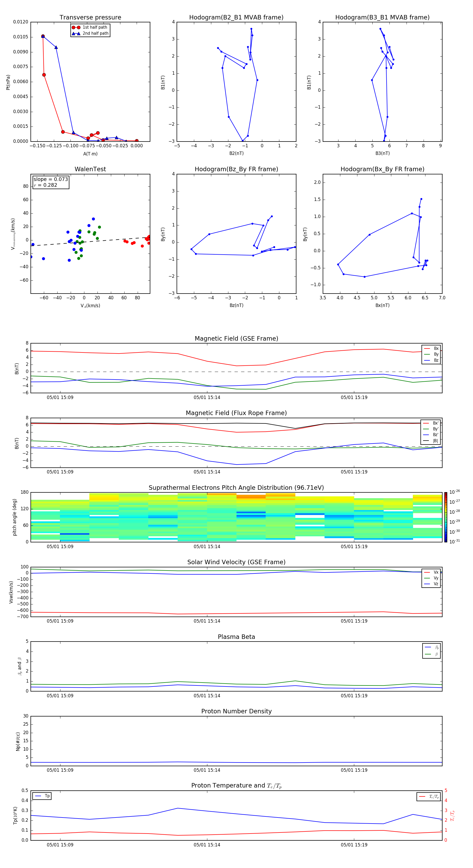
Task: Click the "Pt(nPa)" y-axis label
Action: pos(8,82)
